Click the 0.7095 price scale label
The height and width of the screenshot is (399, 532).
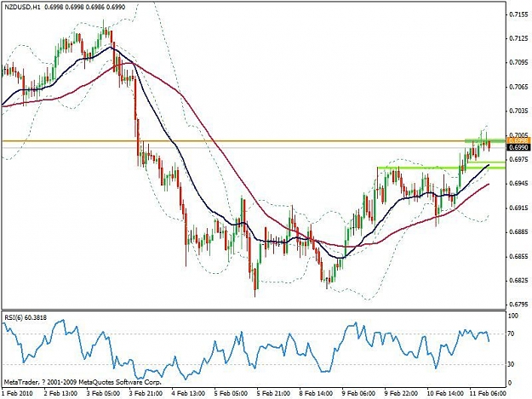click(519, 62)
